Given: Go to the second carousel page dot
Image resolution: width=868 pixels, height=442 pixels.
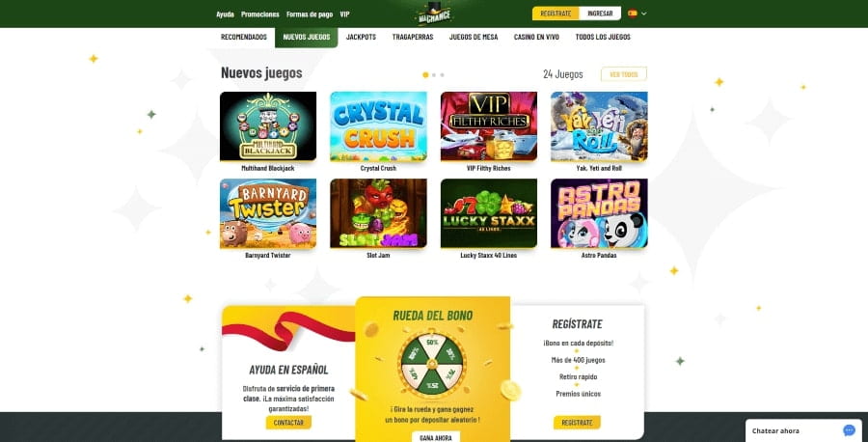Looking at the screenshot, I should coord(434,74).
